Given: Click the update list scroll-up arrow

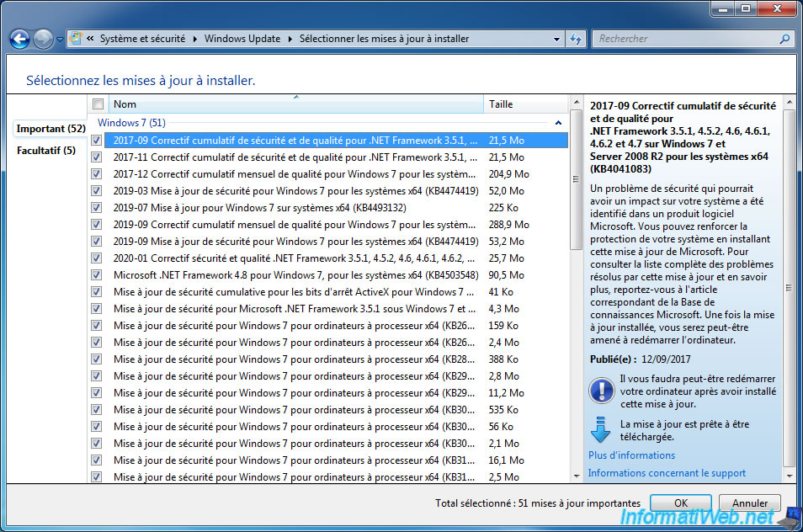Looking at the screenshot, I should (x=576, y=102).
